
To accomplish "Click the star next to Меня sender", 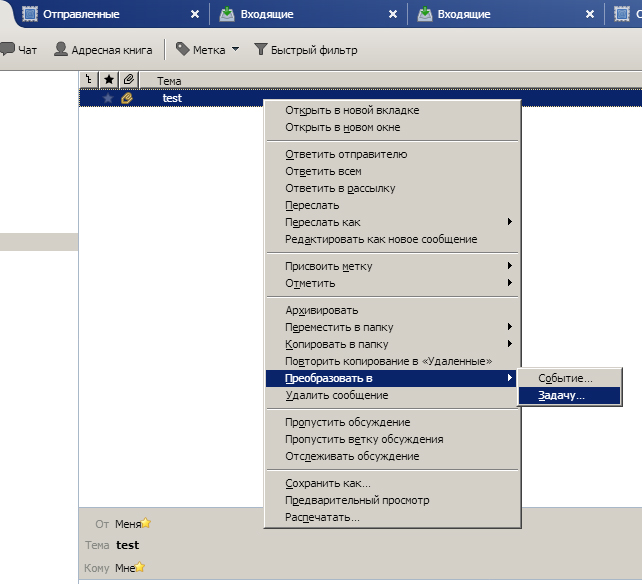I will pos(146,523).
